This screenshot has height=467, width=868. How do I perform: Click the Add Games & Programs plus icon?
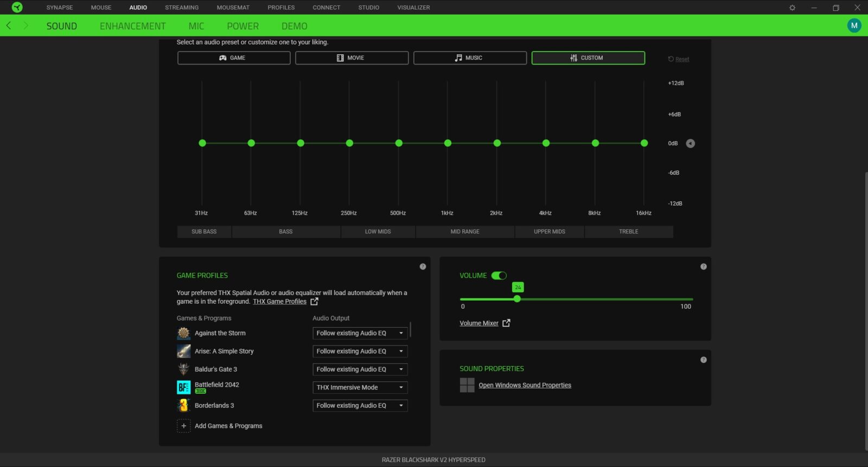(x=183, y=426)
